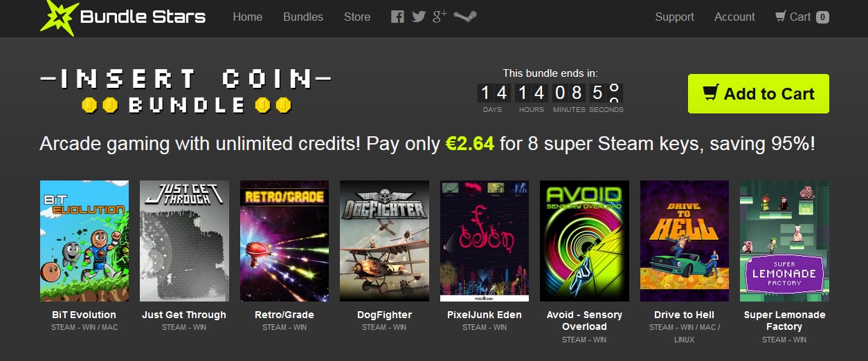Click the Bundle Stars logo
Image resolution: width=868 pixels, height=361 pixels.
123,17
